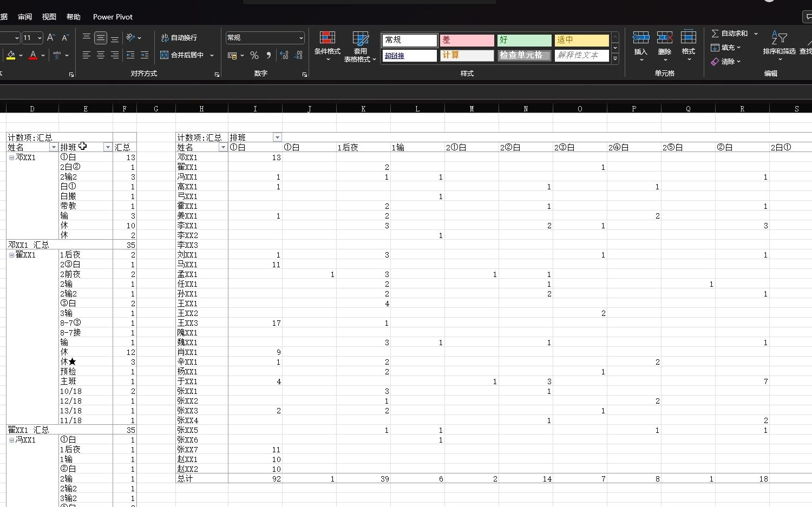Apply percent style
This screenshot has width=812, height=507.
point(254,55)
